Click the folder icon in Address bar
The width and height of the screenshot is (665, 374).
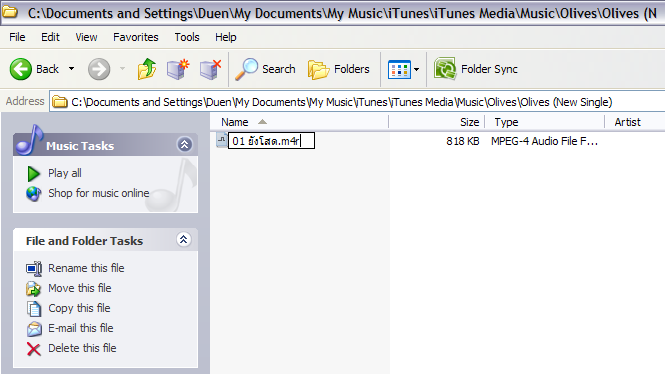[x=60, y=102]
